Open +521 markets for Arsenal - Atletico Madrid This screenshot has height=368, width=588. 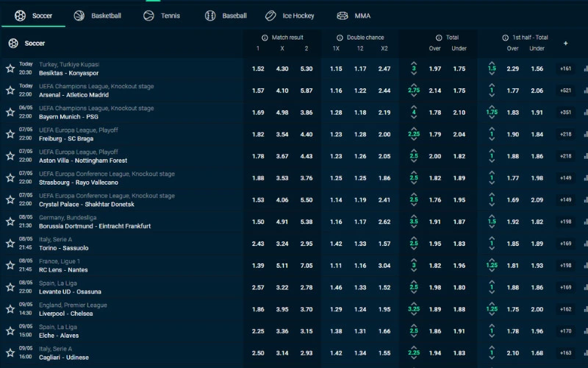[x=565, y=91]
